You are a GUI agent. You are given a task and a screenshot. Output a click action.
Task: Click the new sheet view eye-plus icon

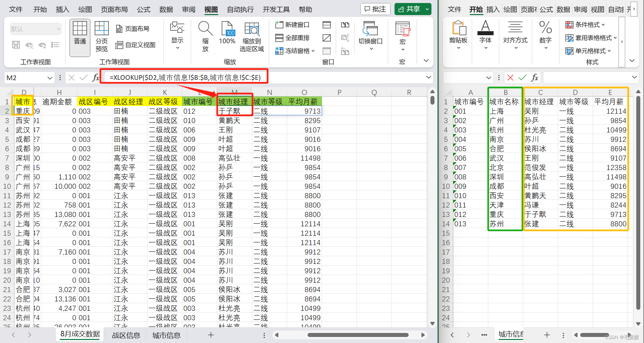(x=42, y=45)
